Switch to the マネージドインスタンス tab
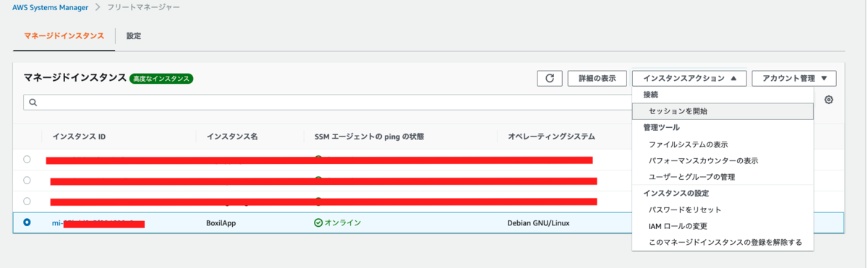The image size is (868, 268). (64, 35)
